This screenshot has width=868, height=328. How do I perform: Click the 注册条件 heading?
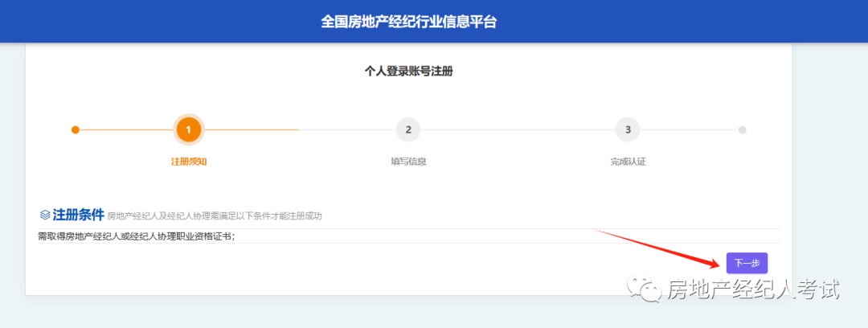78,215
